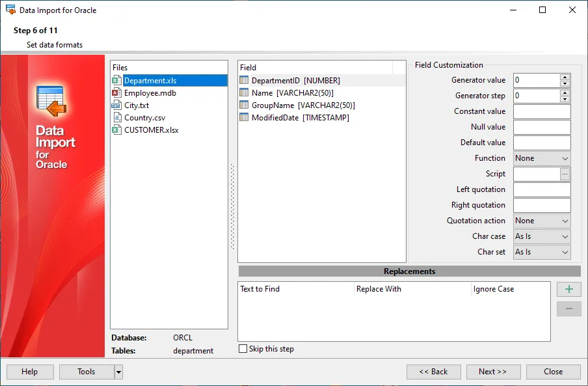Click the Replace With column header
Image resolution: width=588 pixels, height=386 pixels.
click(x=412, y=289)
